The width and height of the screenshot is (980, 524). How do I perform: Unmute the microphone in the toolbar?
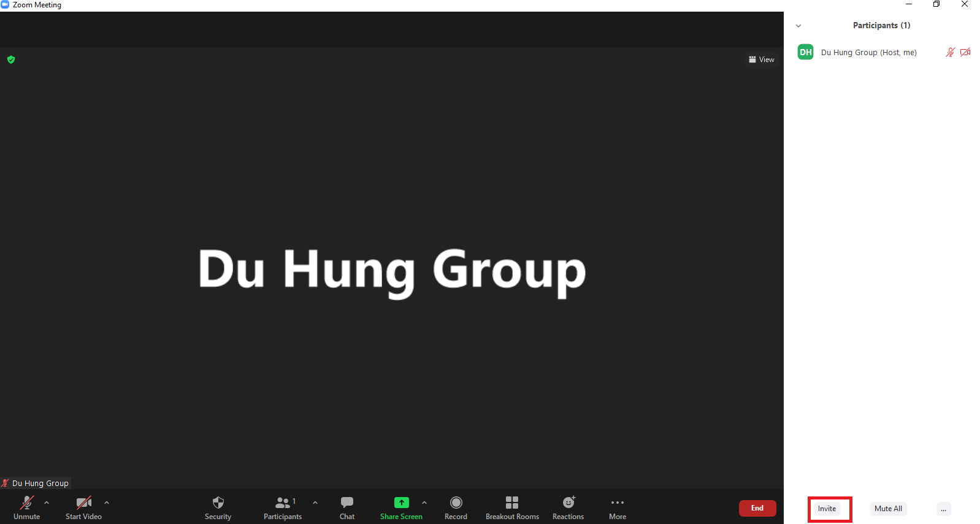[x=26, y=508]
